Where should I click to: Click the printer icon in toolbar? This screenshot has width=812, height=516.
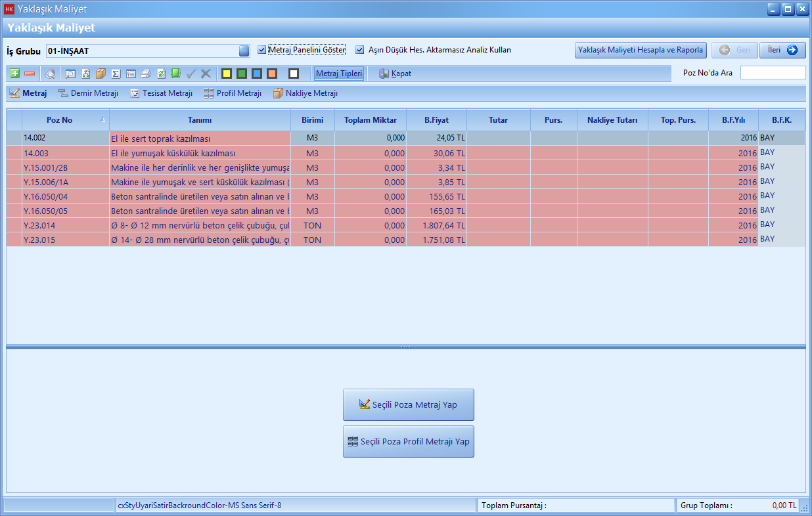(x=145, y=74)
